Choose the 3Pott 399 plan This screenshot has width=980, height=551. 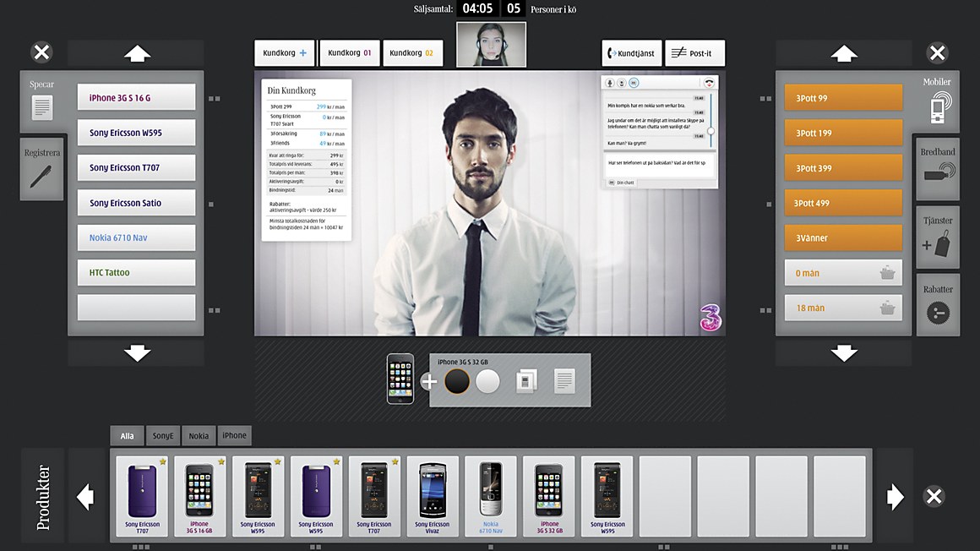tap(844, 167)
